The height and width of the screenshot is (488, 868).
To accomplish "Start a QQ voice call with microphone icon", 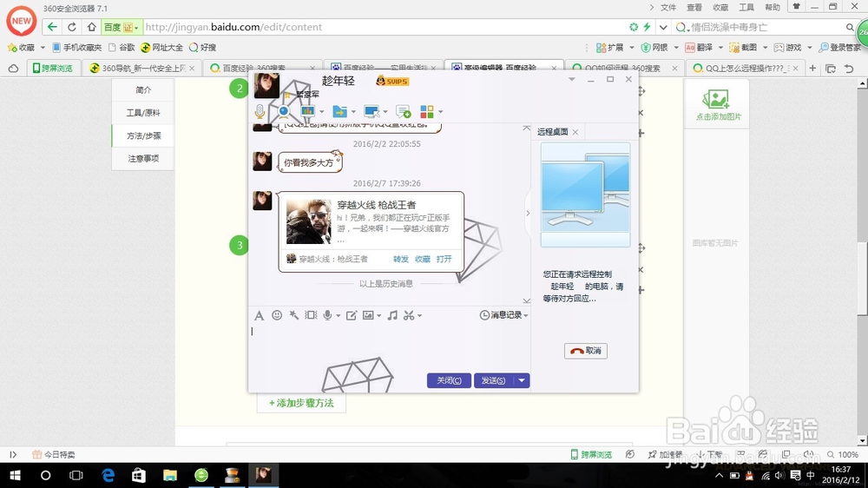I will (259, 111).
